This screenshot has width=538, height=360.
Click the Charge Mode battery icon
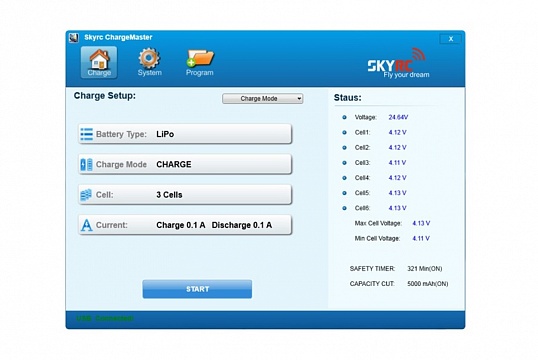86,164
